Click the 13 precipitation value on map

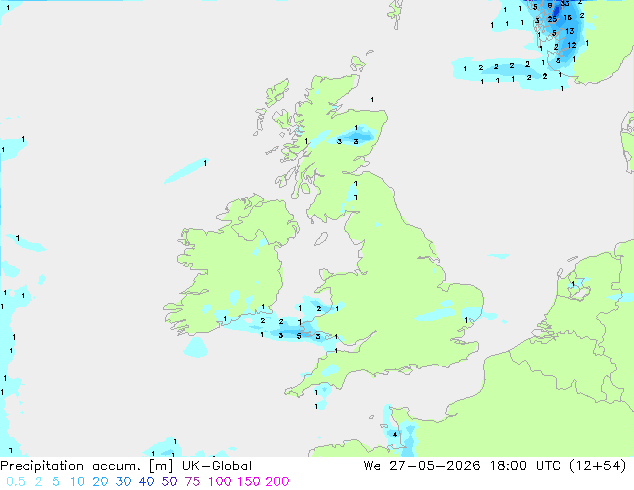click(570, 31)
